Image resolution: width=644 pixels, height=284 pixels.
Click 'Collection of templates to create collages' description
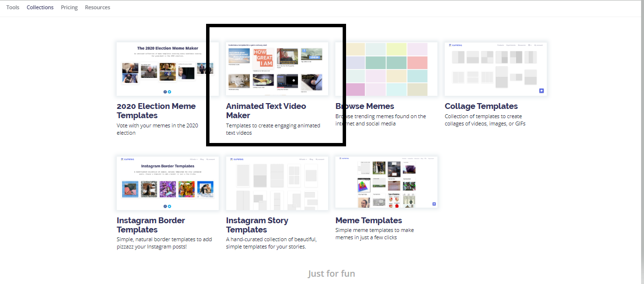point(485,120)
